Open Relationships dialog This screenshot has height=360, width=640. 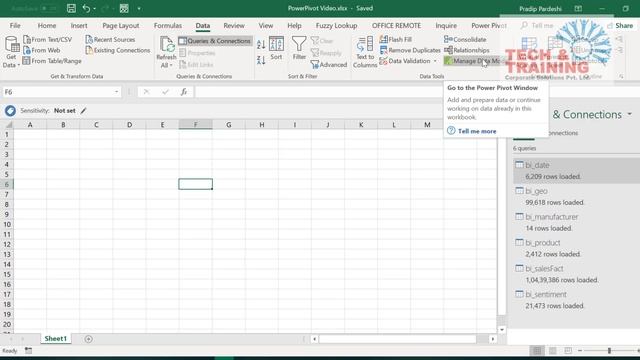point(467,50)
